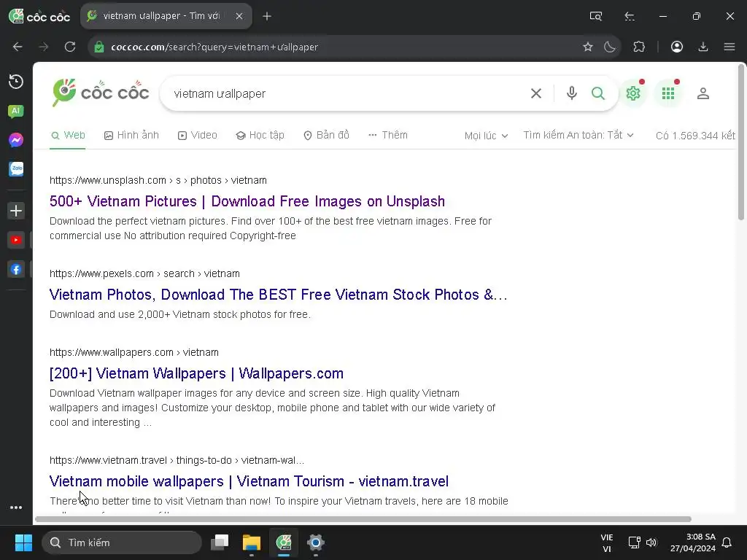Click the Cốc Cốc logo on the page
The image size is (747, 560).
pyautogui.click(x=101, y=93)
